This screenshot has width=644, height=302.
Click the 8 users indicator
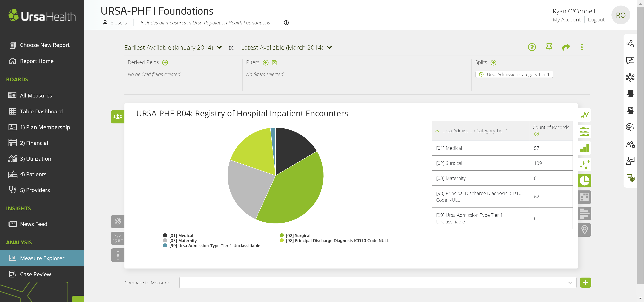[115, 23]
